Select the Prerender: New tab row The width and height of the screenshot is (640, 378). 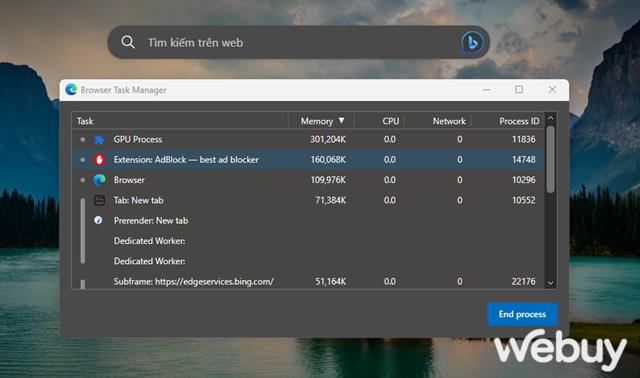point(308,220)
